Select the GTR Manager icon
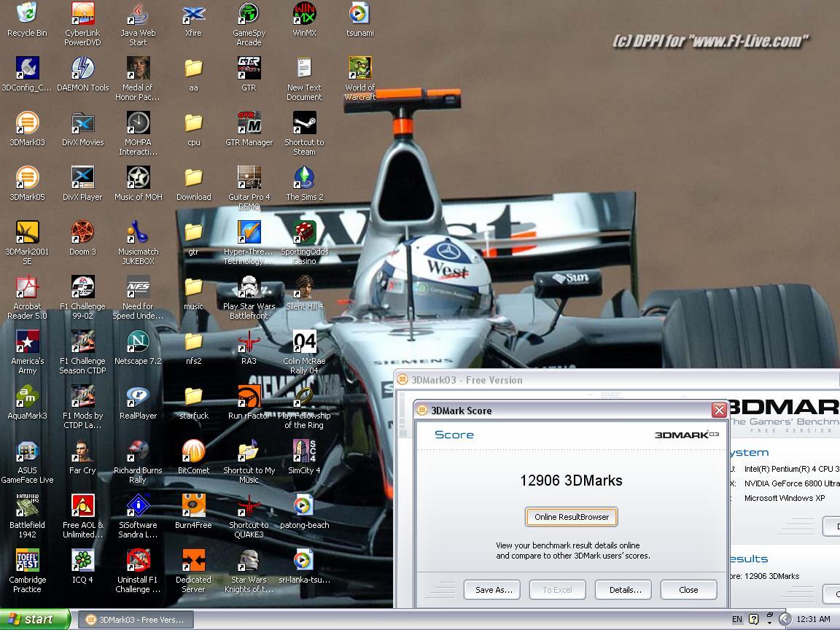Viewport: 840px width, 630px height. coord(249,123)
